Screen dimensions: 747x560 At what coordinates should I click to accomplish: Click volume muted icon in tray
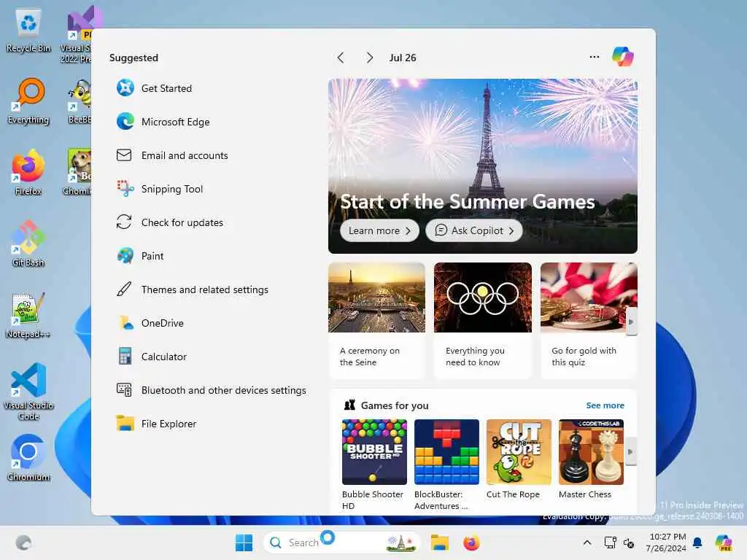(x=628, y=542)
